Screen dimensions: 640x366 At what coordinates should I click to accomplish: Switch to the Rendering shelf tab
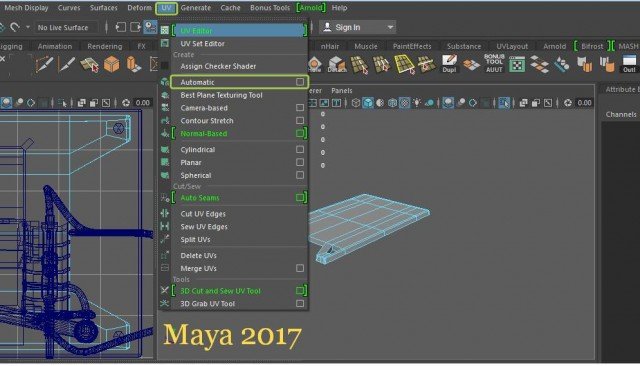(104, 46)
